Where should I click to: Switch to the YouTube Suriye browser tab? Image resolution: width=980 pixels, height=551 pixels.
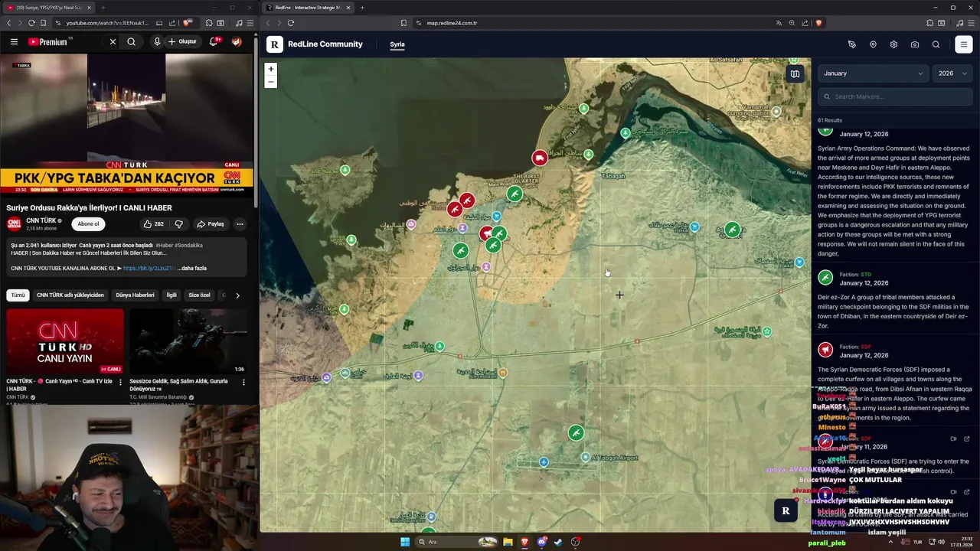click(47, 8)
